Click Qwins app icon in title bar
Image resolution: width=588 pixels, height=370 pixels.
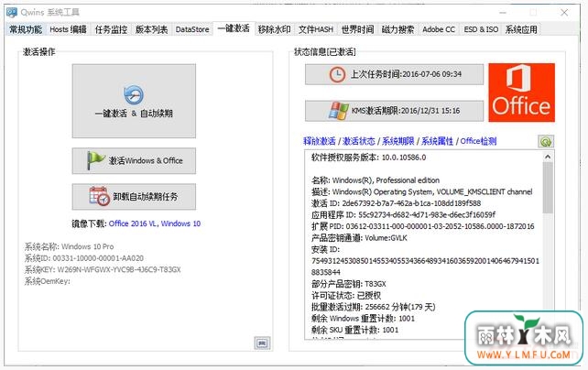pos(12,13)
